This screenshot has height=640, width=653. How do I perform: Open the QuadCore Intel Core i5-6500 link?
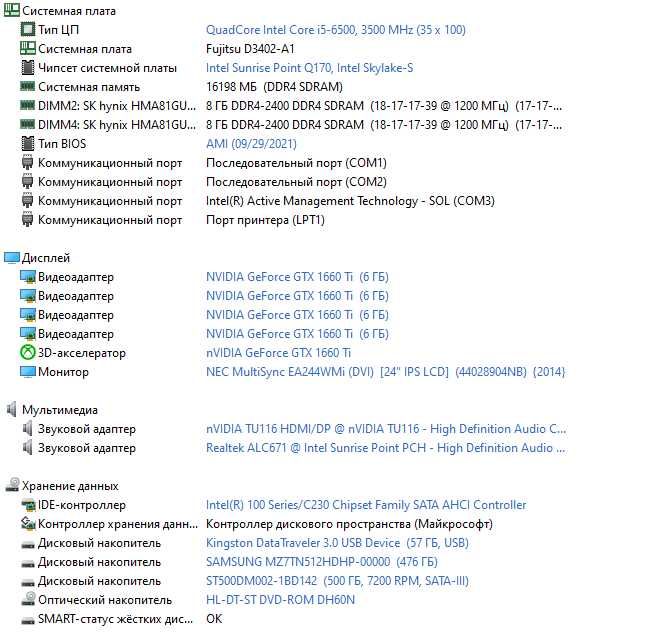click(x=336, y=30)
